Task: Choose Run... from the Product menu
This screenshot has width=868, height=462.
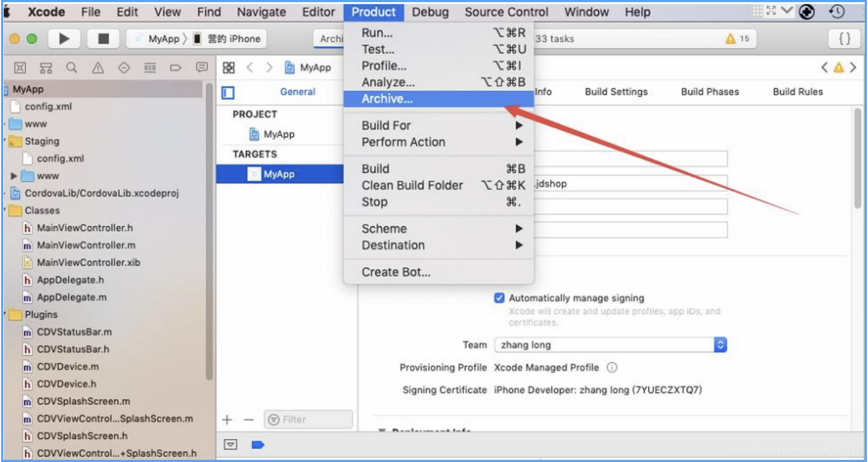Action: (438, 33)
